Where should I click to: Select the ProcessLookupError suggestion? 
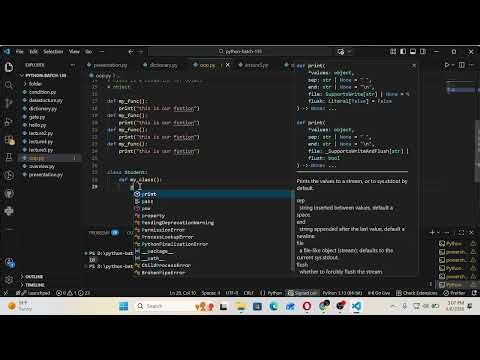(212, 237)
